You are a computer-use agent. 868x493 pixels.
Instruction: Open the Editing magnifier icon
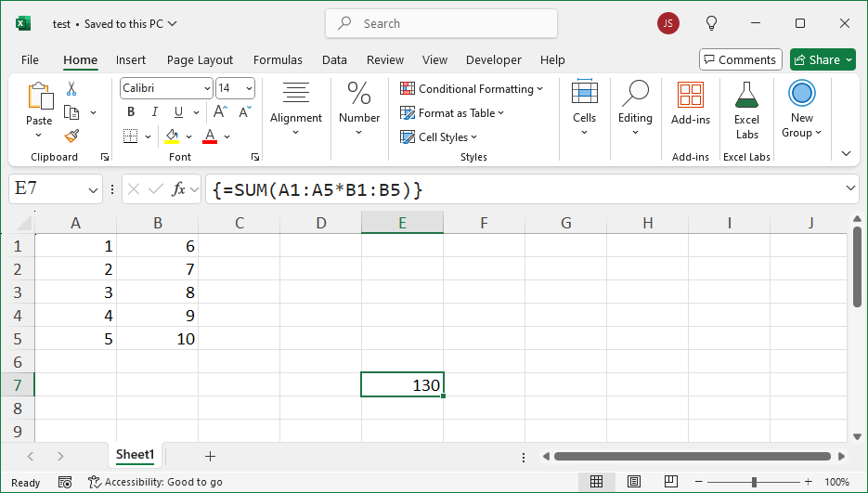click(635, 93)
